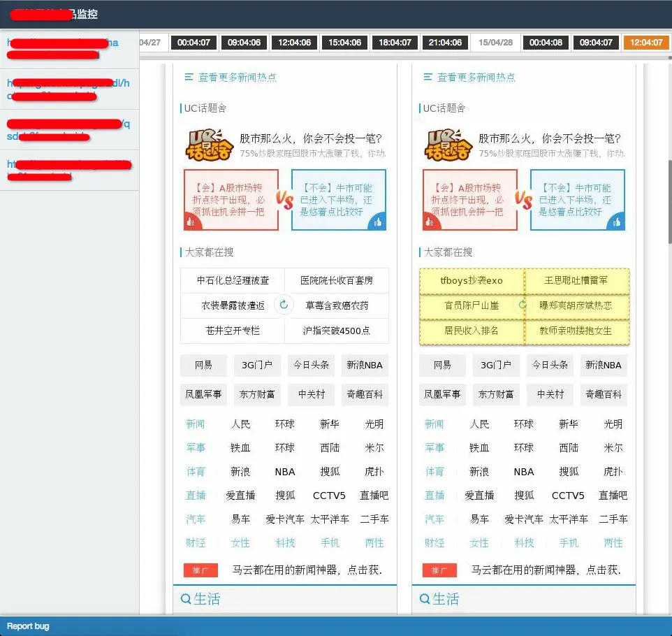The height and width of the screenshot is (636, 672).
Task: Click the red 推广 badge in right page
Action: [439, 570]
